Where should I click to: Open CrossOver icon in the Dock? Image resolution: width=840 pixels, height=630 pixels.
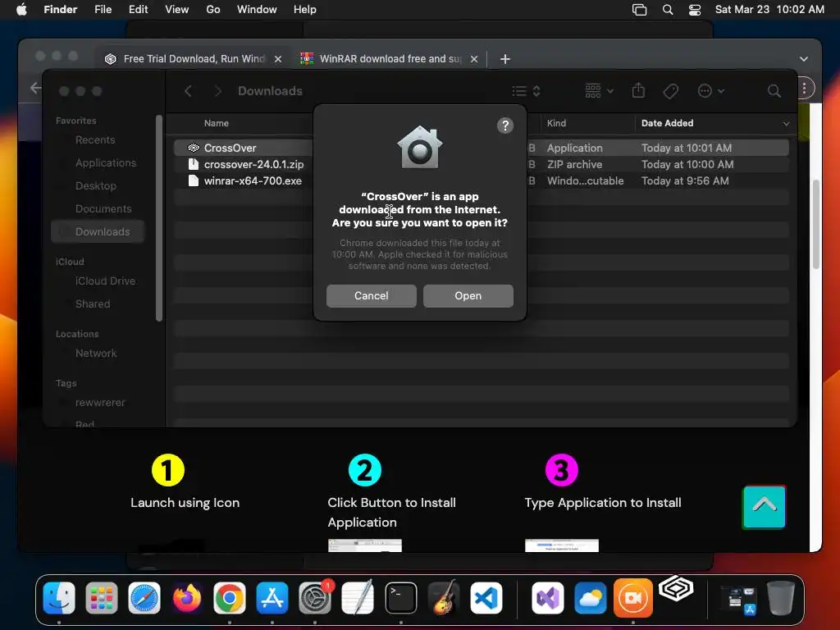pyautogui.click(x=676, y=589)
